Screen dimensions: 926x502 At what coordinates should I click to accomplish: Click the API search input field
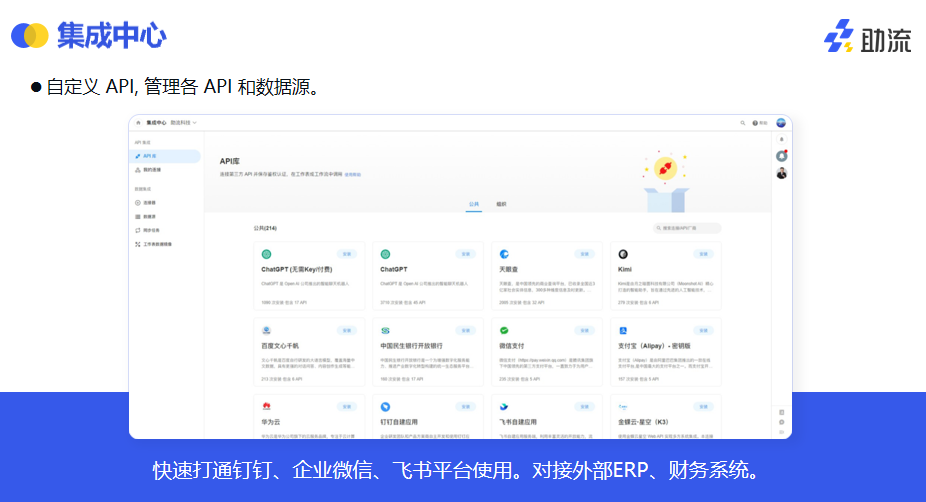690,228
